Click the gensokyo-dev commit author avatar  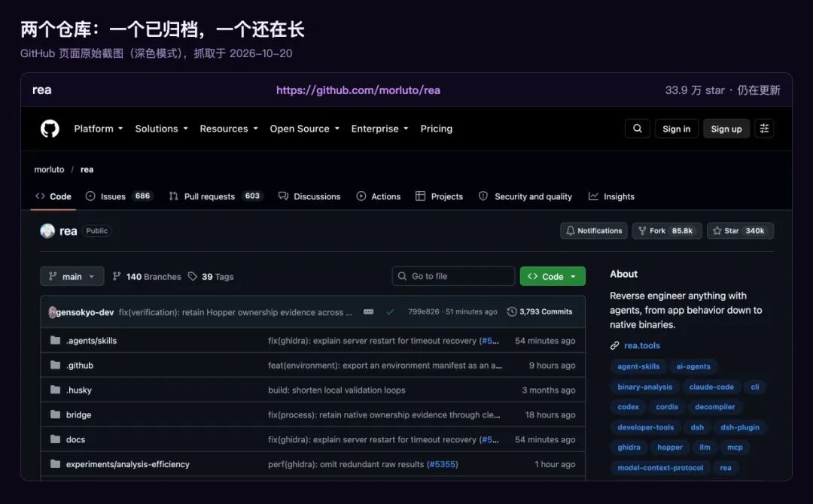click(52, 312)
